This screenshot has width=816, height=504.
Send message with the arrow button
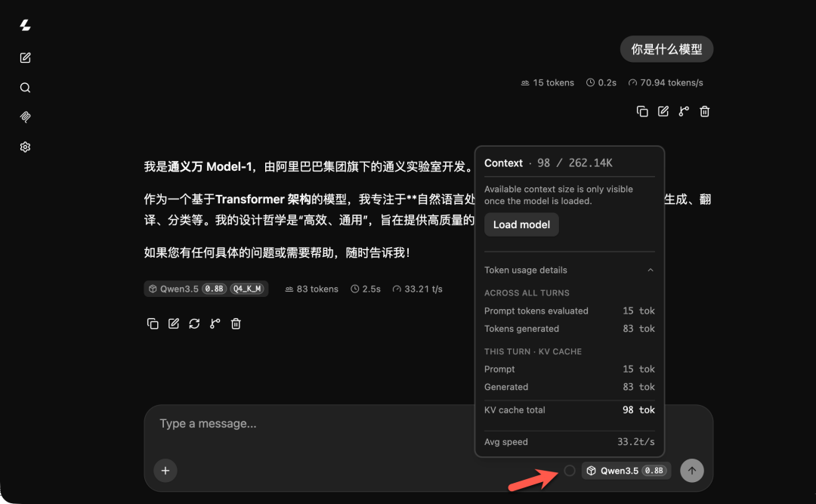coord(691,471)
